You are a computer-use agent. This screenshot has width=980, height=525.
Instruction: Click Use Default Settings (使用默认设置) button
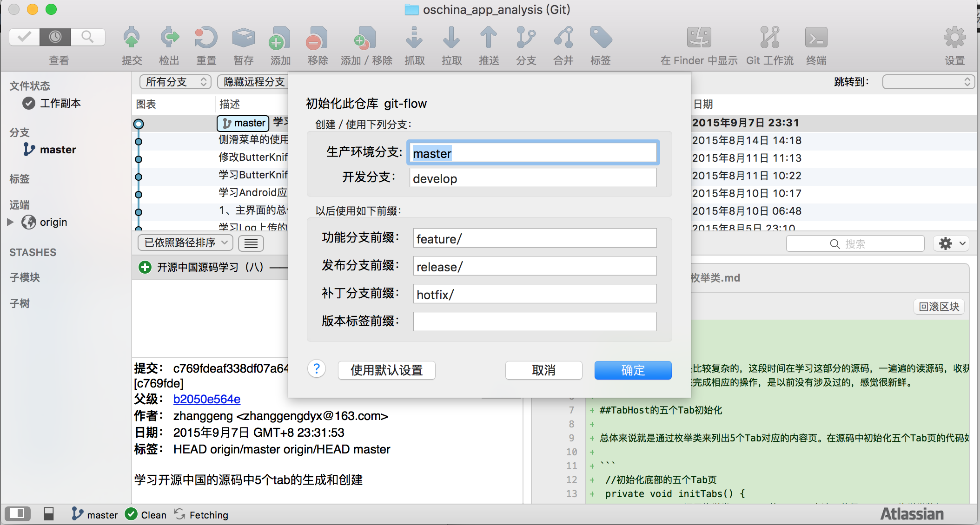tap(386, 370)
